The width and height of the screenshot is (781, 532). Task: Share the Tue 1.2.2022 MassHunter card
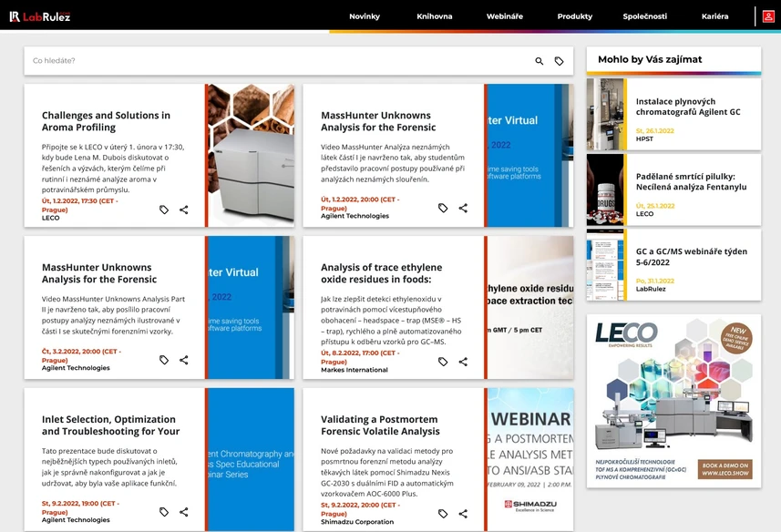pyautogui.click(x=463, y=208)
